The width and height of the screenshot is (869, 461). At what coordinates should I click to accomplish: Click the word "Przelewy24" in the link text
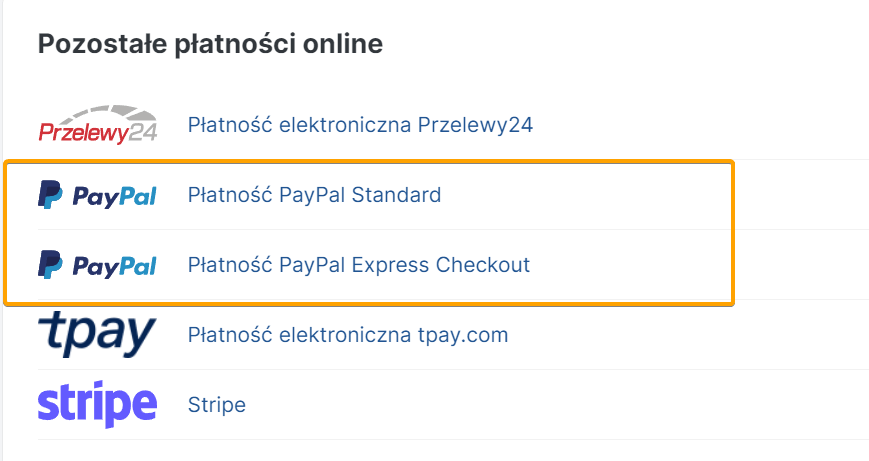point(475,125)
